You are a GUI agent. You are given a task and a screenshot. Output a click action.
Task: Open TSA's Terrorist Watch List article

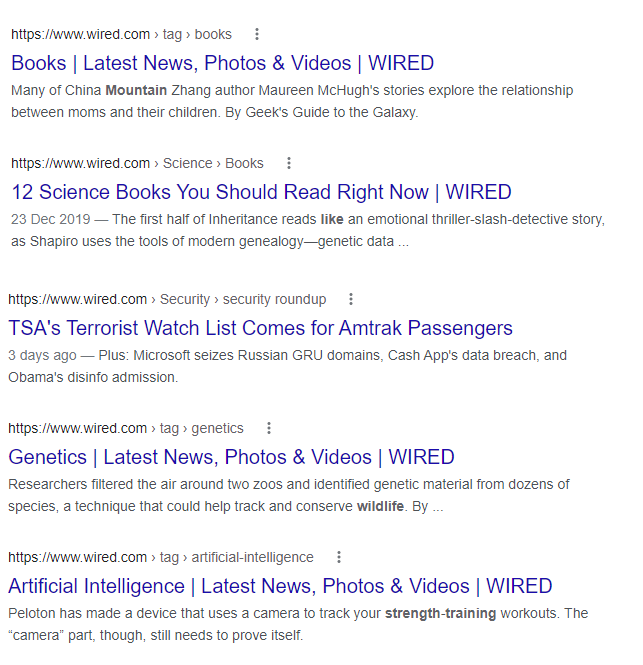pyautogui.click(x=260, y=328)
